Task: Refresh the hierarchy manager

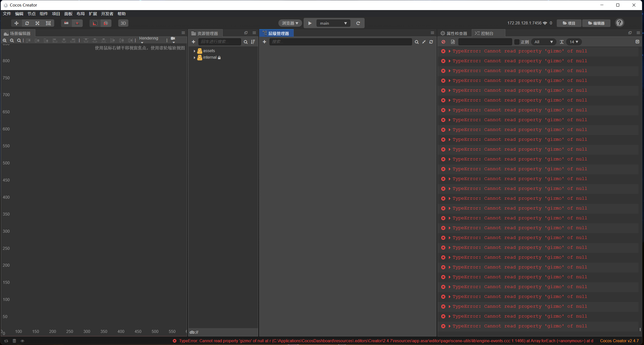Action: pos(431,42)
